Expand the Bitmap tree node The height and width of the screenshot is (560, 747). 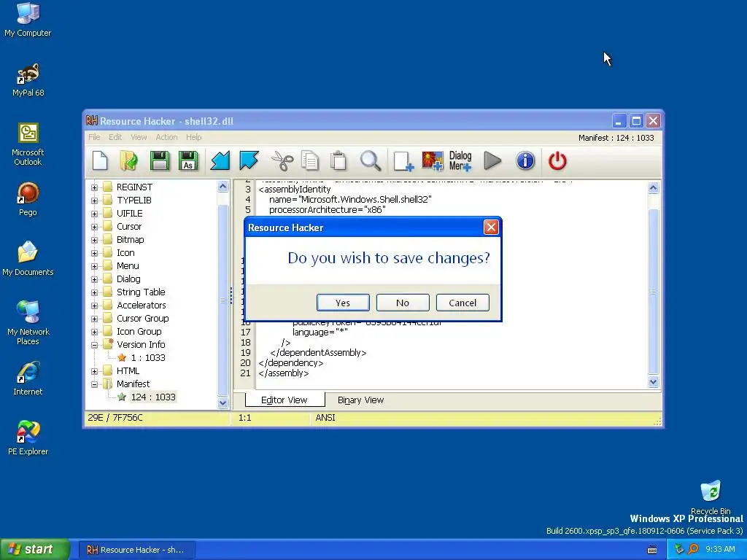pyautogui.click(x=94, y=240)
